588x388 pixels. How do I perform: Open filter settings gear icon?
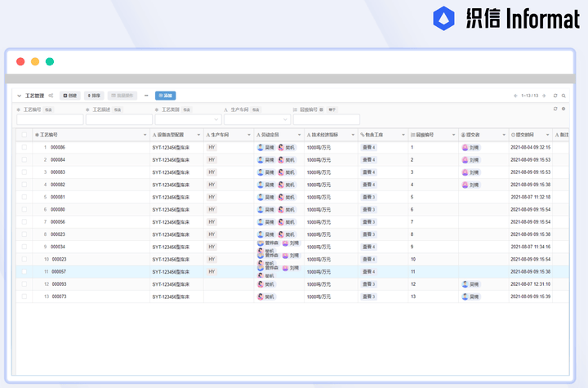(563, 109)
